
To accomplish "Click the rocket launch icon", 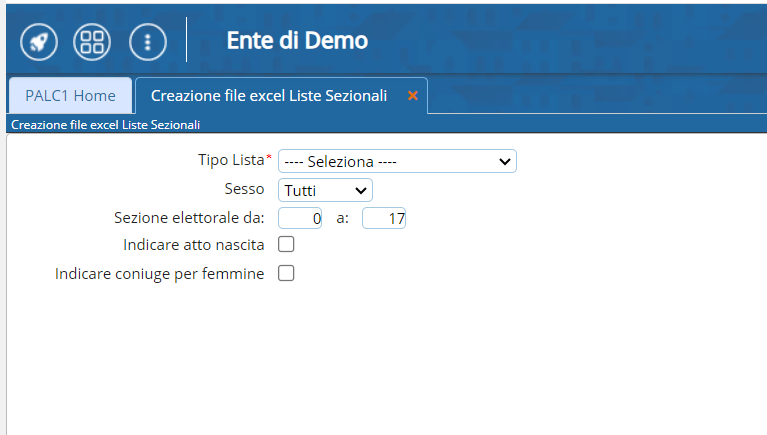I will point(40,41).
